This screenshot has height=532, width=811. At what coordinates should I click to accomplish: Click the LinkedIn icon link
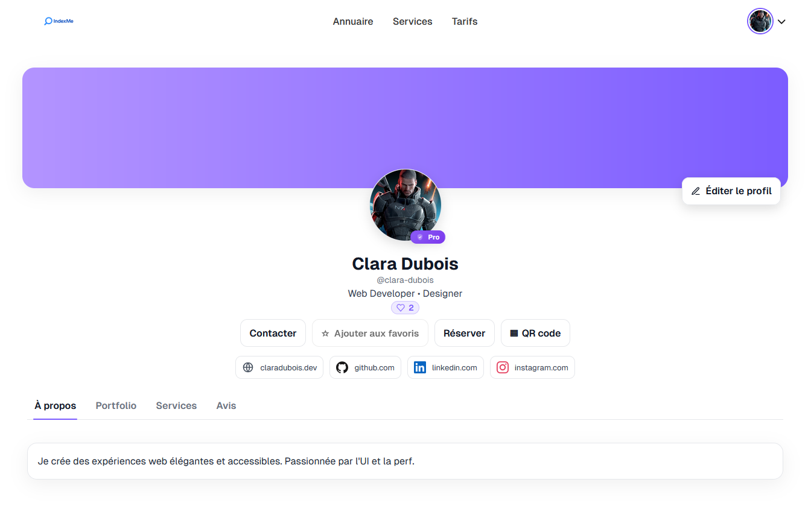coord(420,367)
